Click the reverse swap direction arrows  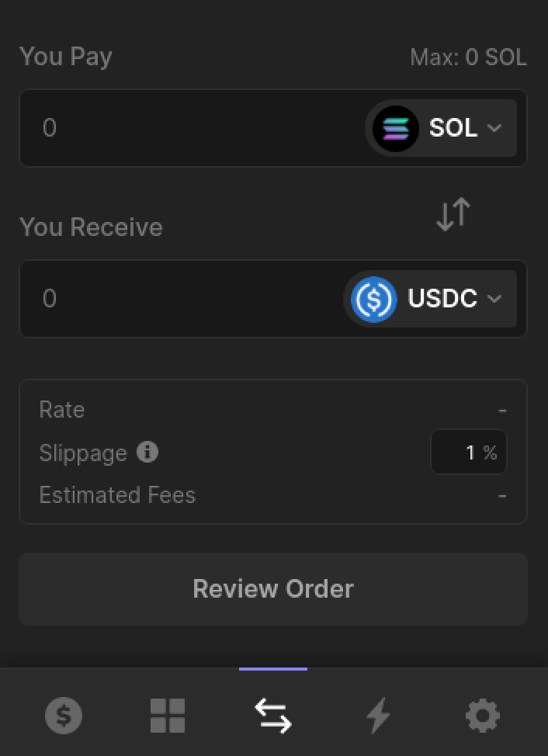[453, 213]
